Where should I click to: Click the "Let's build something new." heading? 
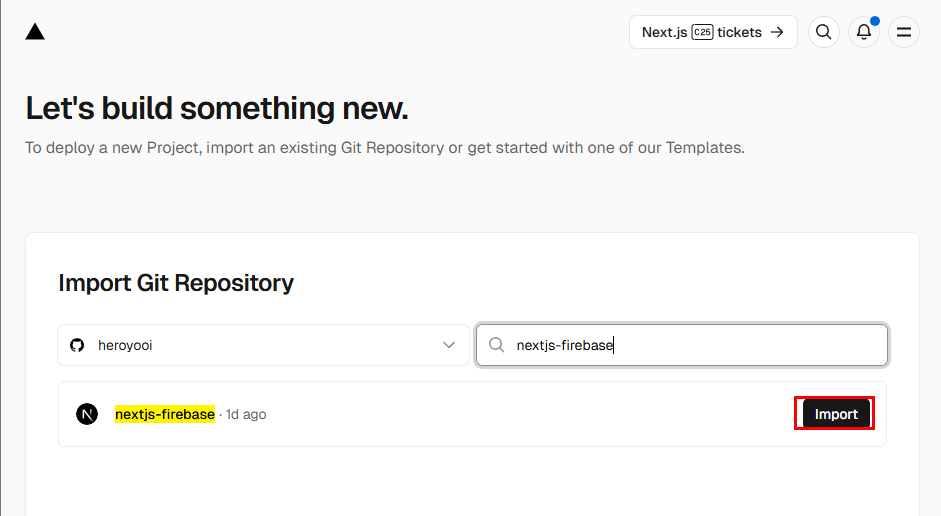click(x=217, y=108)
